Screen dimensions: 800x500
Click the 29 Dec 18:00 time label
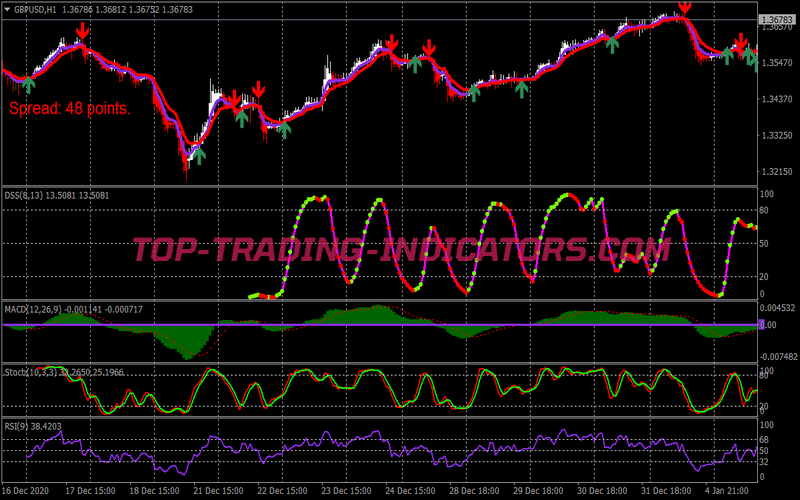(x=538, y=491)
